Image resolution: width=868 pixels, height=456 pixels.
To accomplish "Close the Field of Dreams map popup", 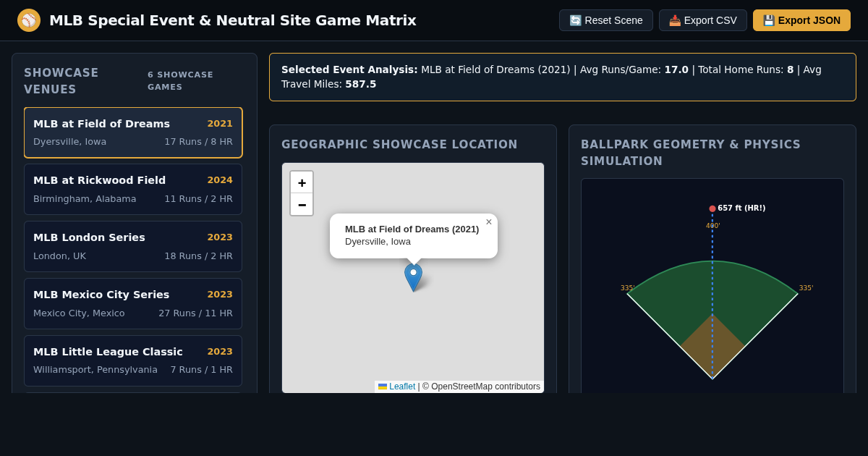I will 489,222.
